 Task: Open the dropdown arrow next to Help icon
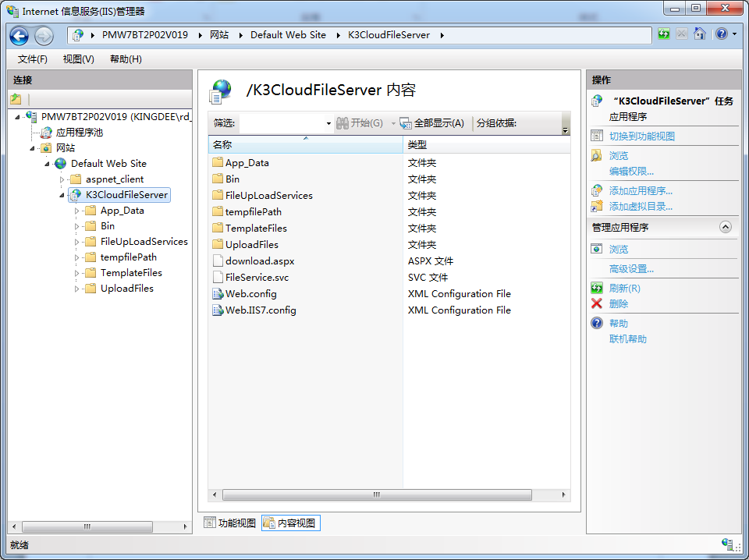(x=735, y=34)
